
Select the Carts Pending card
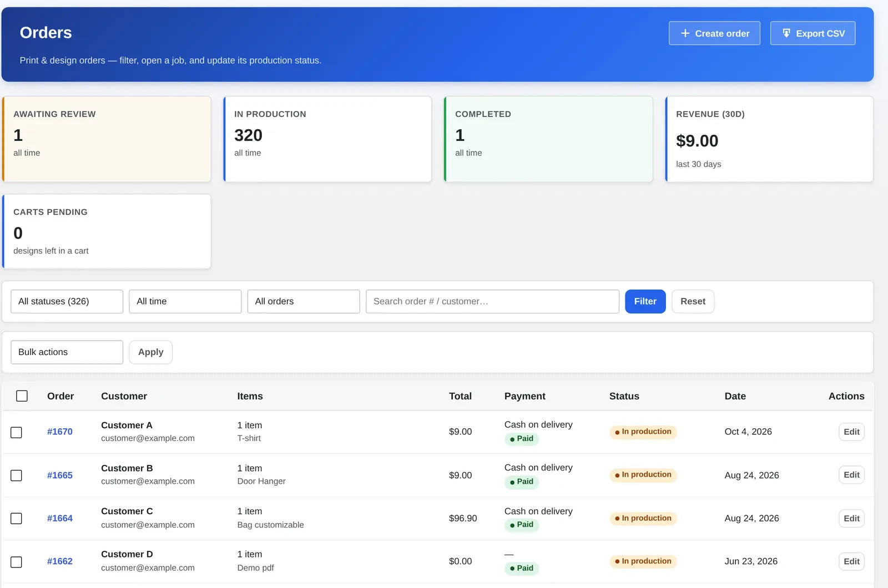pyautogui.click(x=107, y=231)
